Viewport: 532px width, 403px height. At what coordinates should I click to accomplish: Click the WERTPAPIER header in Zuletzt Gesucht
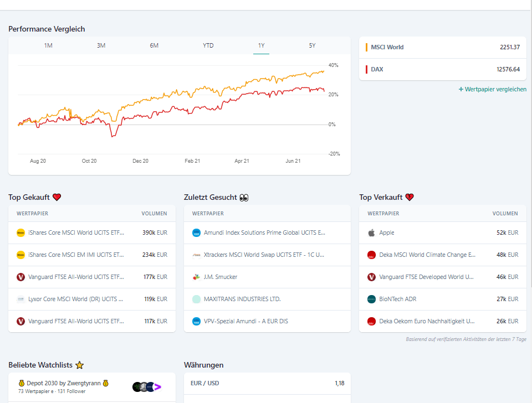[x=208, y=214]
